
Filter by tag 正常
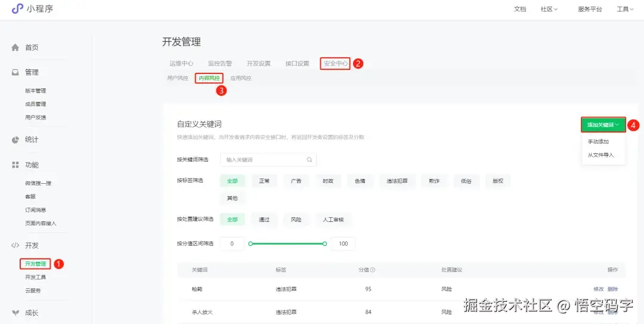click(265, 181)
